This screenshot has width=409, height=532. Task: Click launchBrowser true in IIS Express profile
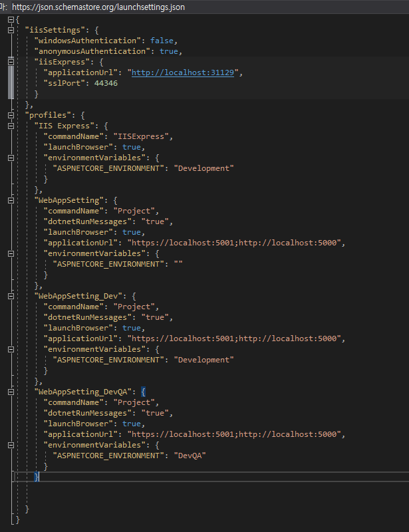132,147
